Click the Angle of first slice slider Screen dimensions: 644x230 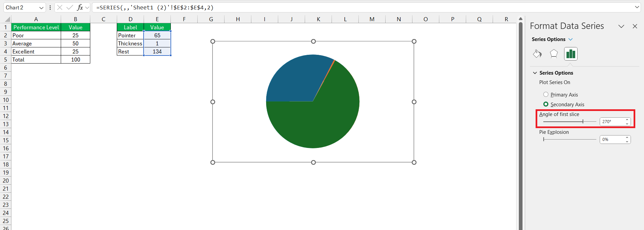570,121
